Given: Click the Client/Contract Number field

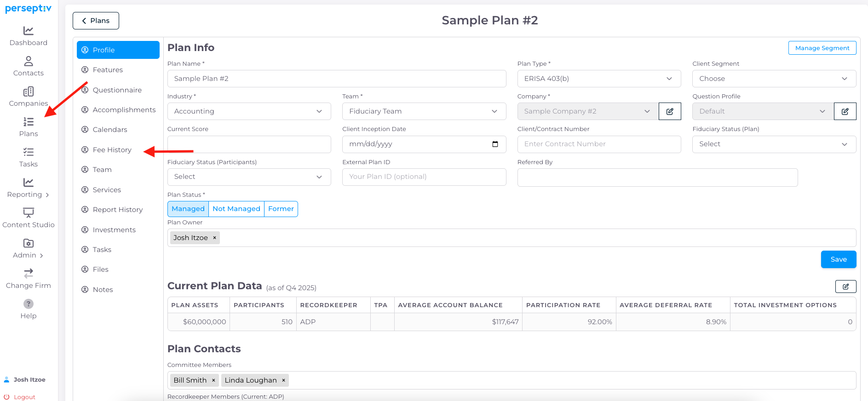Looking at the screenshot, I should point(599,144).
